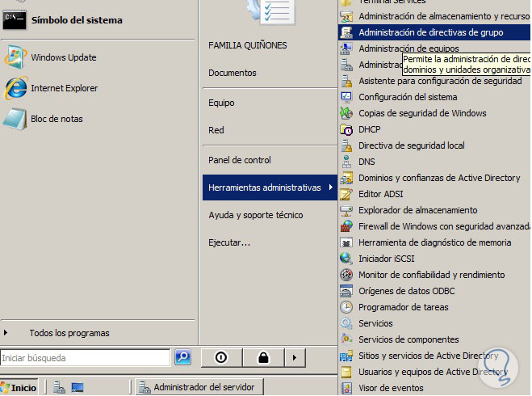This screenshot has height=396, width=532.
Task: Click the Dominios y confianzas icon
Action: click(x=346, y=178)
